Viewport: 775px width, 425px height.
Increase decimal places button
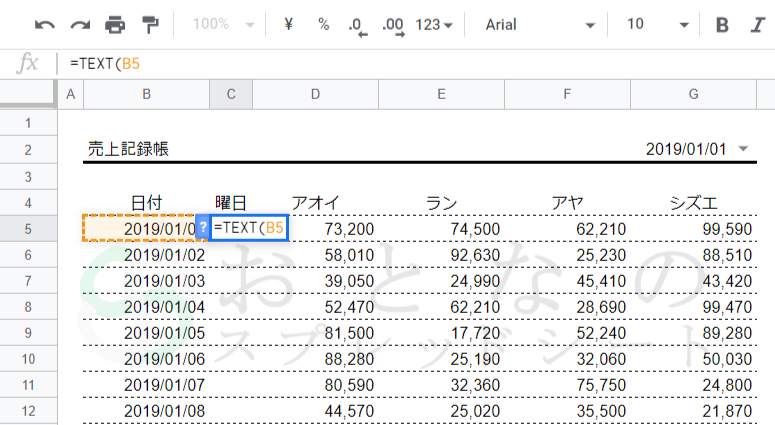tap(394, 26)
